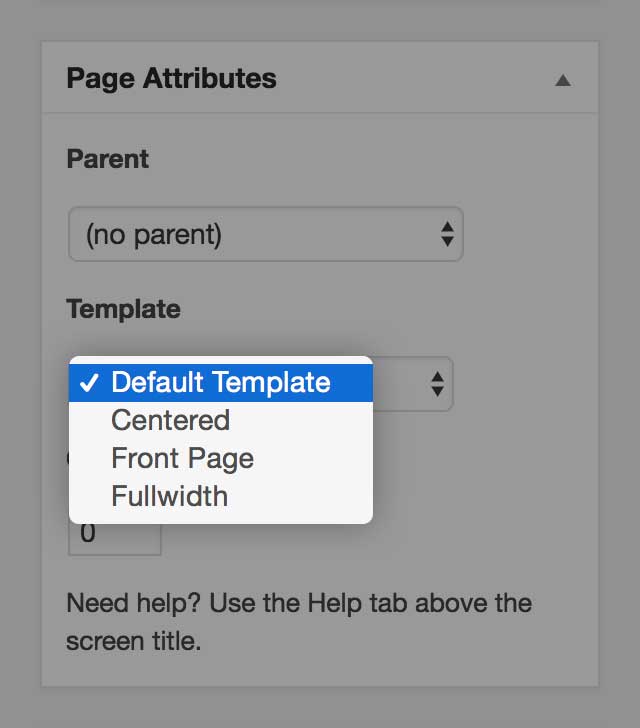The width and height of the screenshot is (640, 728).
Task: Click the Parent field label
Action: point(108,159)
